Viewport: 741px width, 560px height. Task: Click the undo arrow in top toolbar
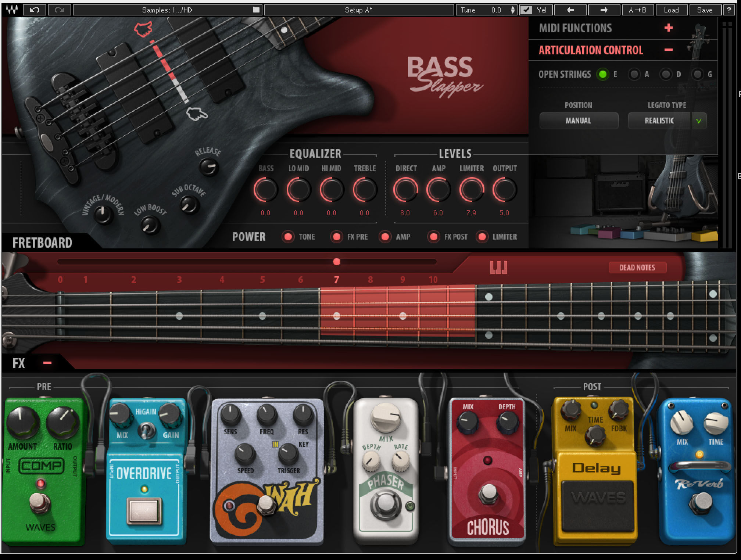click(35, 10)
